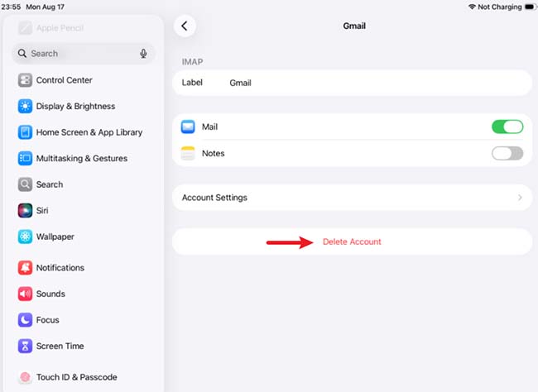
Task: Tap the back chevron button
Action: pyautogui.click(x=185, y=26)
